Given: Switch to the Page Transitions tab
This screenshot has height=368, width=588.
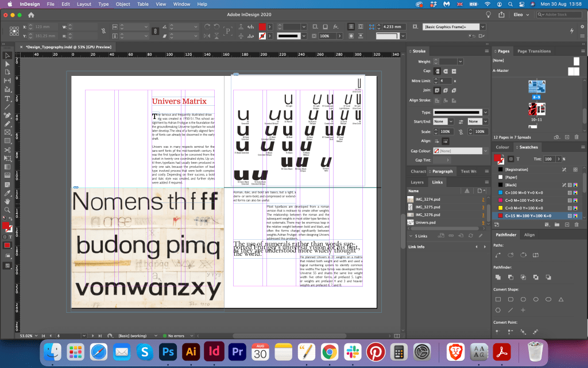Looking at the screenshot, I should point(534,51).
